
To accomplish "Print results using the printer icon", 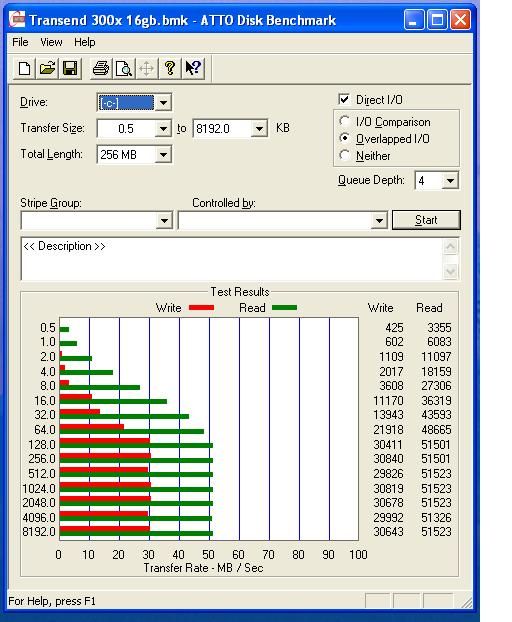I will click(101, 68).
